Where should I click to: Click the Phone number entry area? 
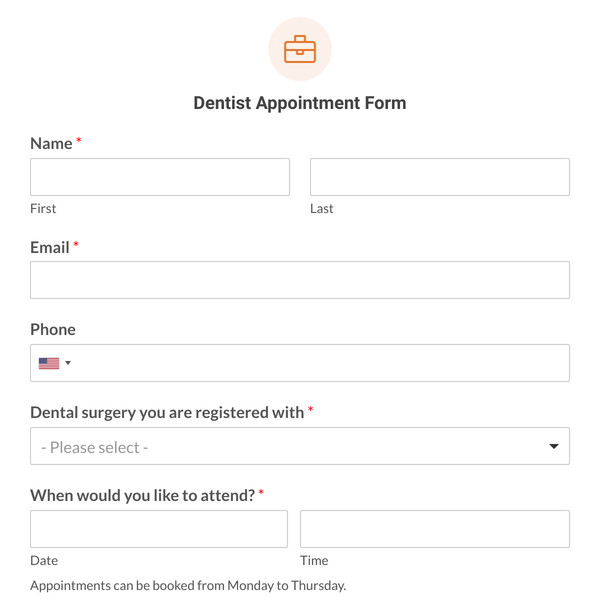pos(320,363)
